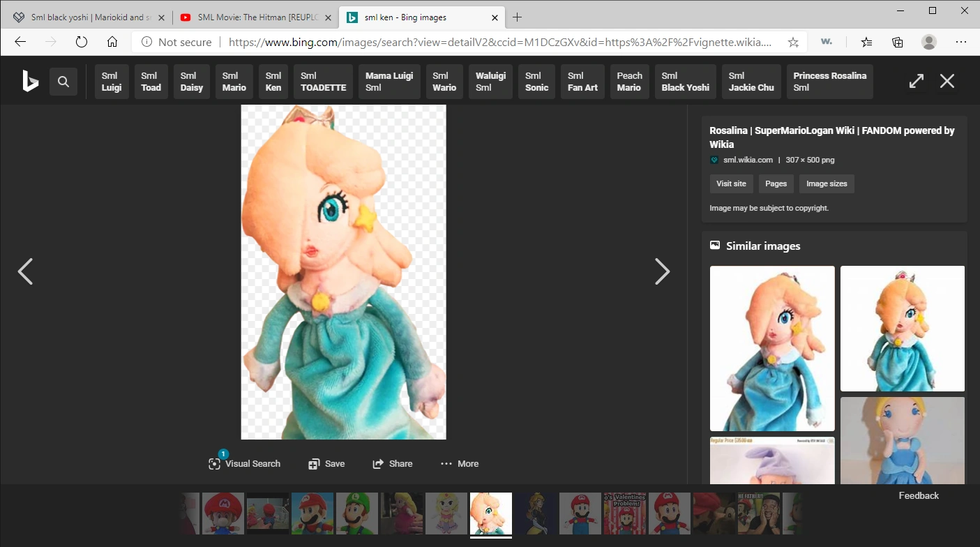The height and width of the screenshot is (547, 980).
Task: Click the Bing logo
Action: 29,80
